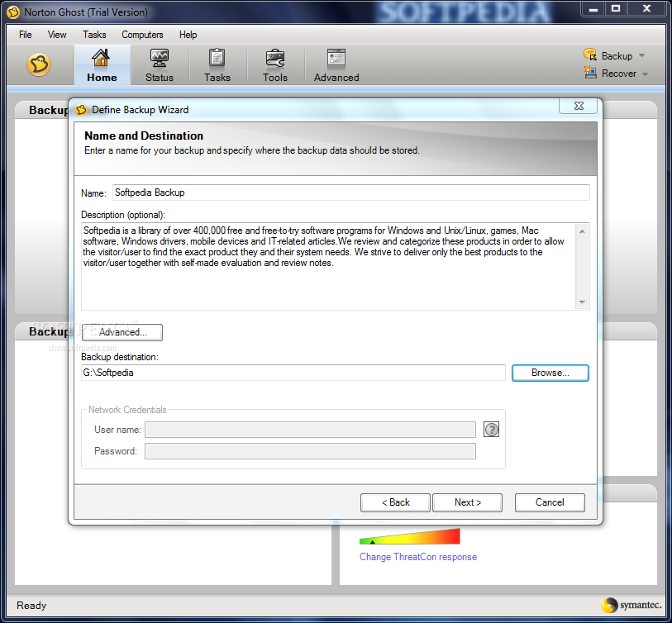Close the Define Backup Wizard dialog

[x=578, y=106]
